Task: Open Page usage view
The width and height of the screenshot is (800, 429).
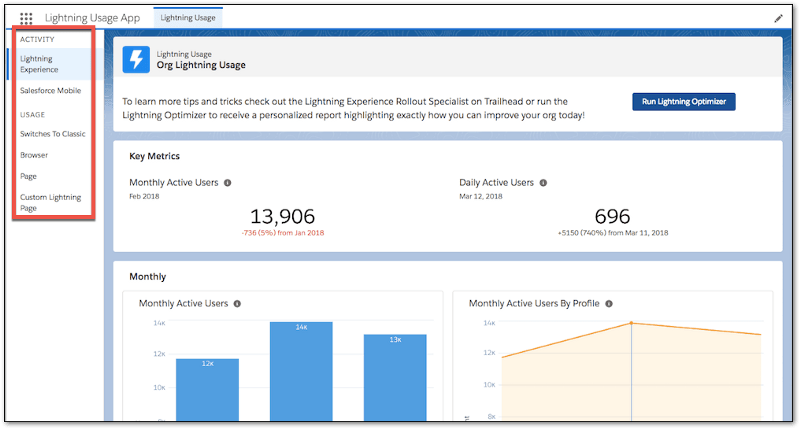Action: click(x=29, y=176)
